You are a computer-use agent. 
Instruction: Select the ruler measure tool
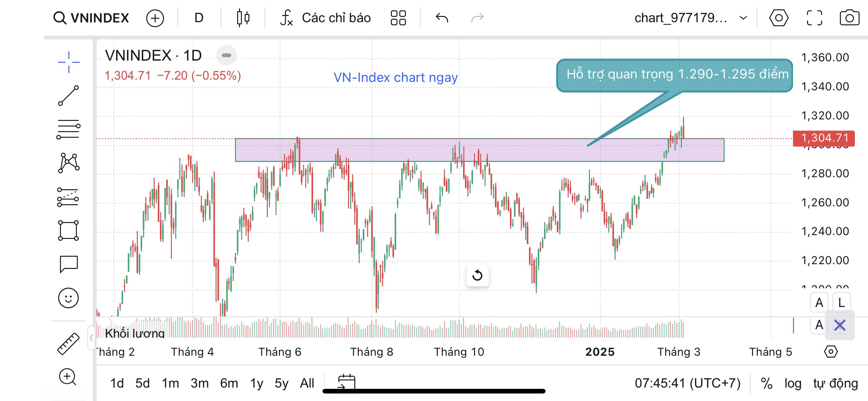click(68, 344)
